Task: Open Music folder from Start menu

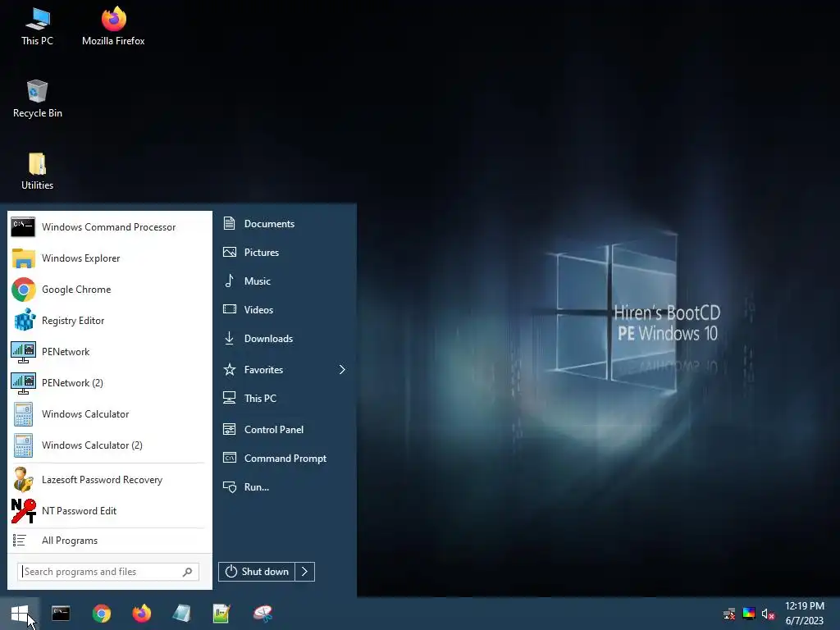Action: [x=285, y=281]
